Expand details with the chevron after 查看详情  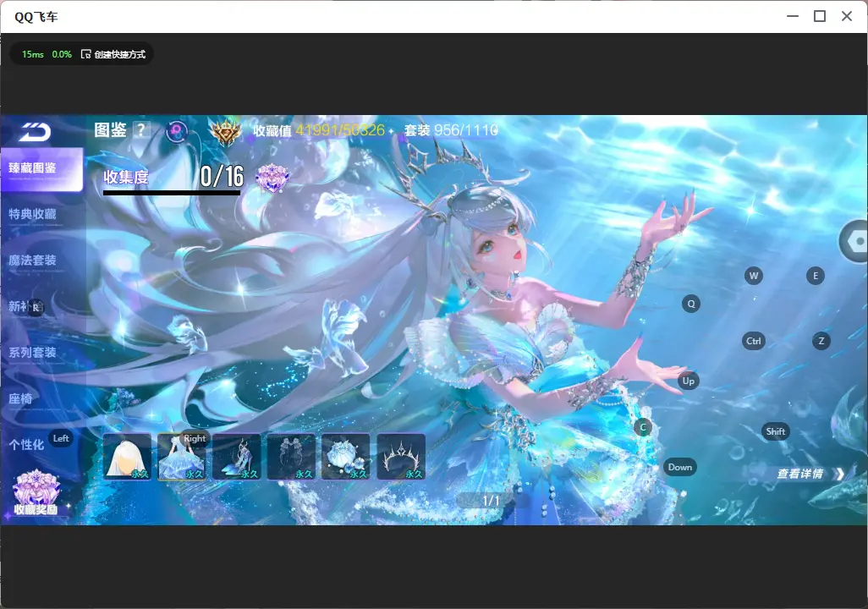[x=839, y=474]
